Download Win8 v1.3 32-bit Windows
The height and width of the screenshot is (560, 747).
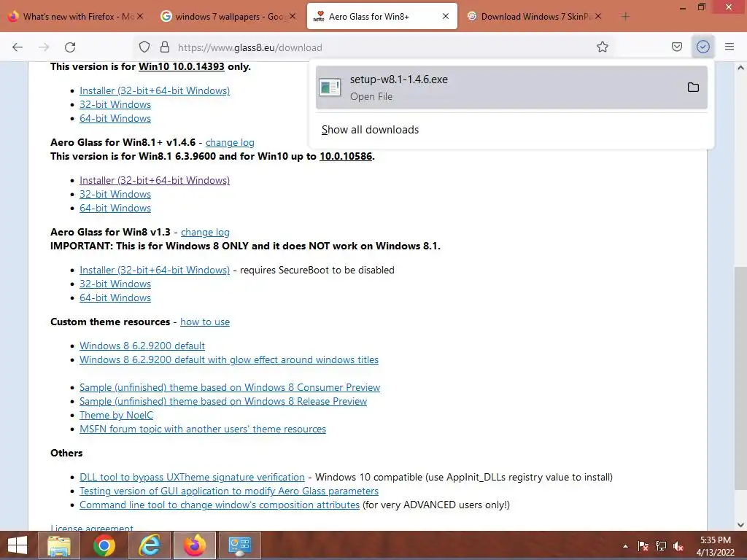pos(115,284)
